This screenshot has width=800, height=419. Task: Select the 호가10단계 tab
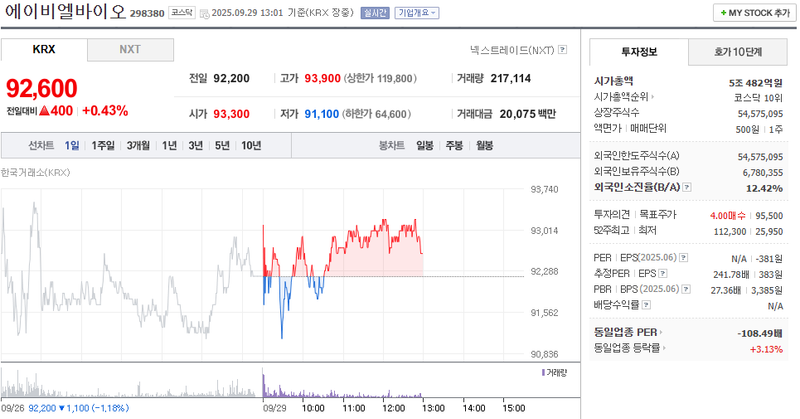[738, 52]
